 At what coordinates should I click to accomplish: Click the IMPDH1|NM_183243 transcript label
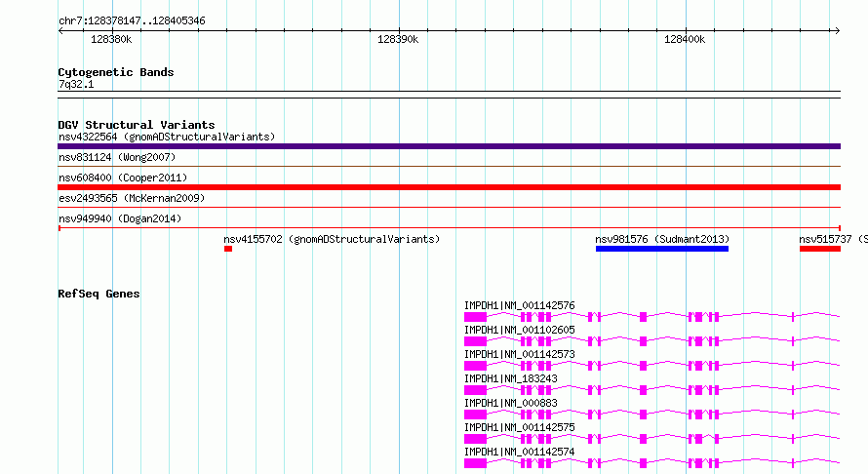tap(510, 378)
